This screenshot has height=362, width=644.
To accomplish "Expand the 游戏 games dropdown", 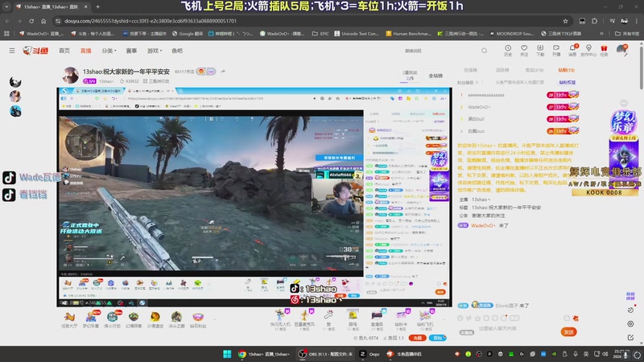I will (155, 51).
